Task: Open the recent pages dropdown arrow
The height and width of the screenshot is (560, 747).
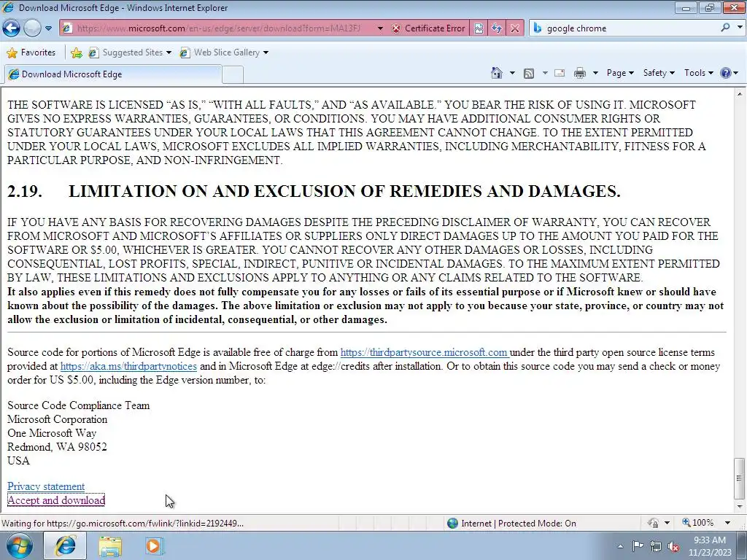Action: 49,28
